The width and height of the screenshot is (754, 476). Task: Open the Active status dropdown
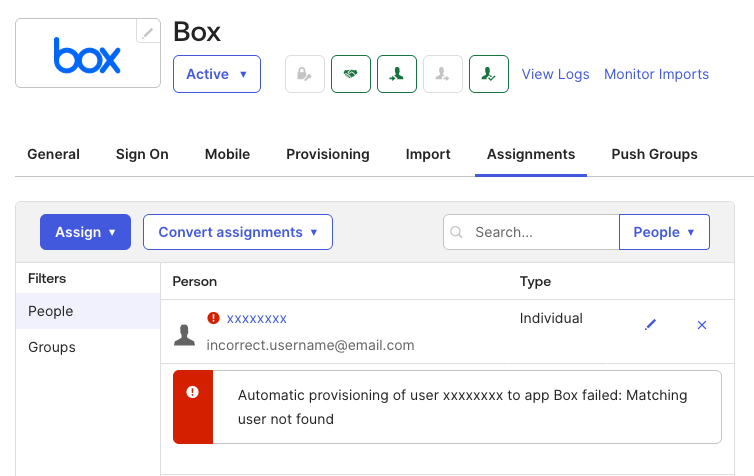(217, 74)
